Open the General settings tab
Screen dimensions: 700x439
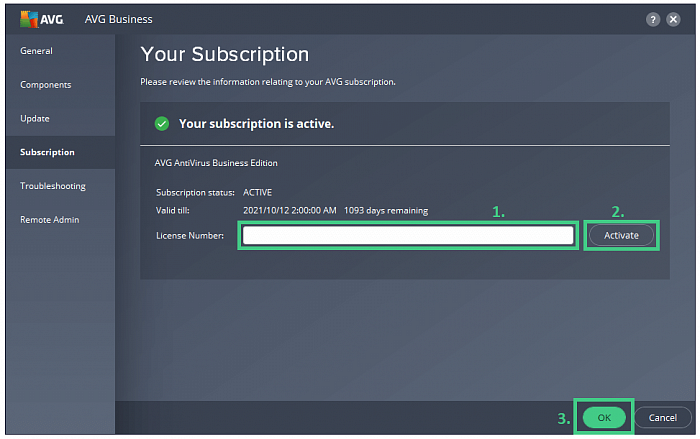tap(37, 51)
